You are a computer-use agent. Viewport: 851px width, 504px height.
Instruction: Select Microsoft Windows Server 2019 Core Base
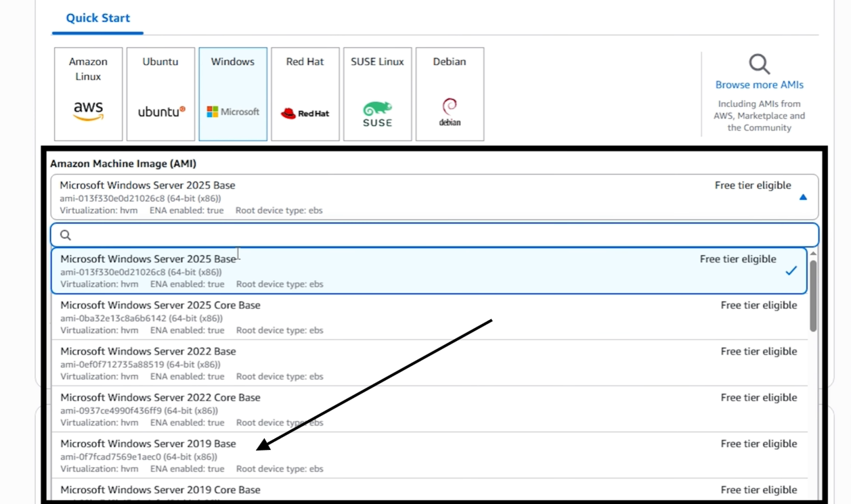pyautogui.click(x=429, y=490)
